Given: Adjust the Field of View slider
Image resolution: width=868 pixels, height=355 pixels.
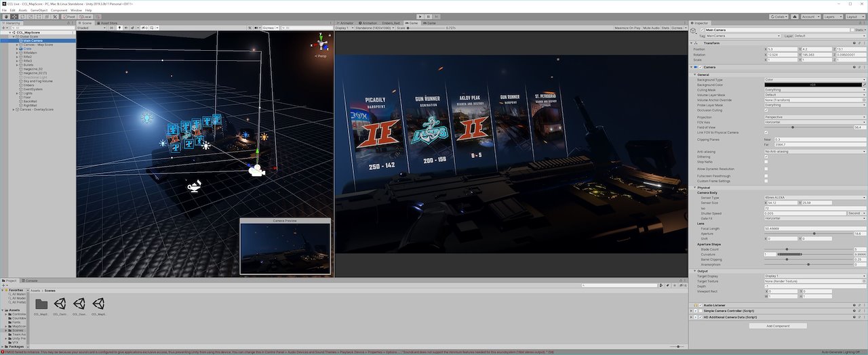Looking at the screenshot, I should pos(808,127).
